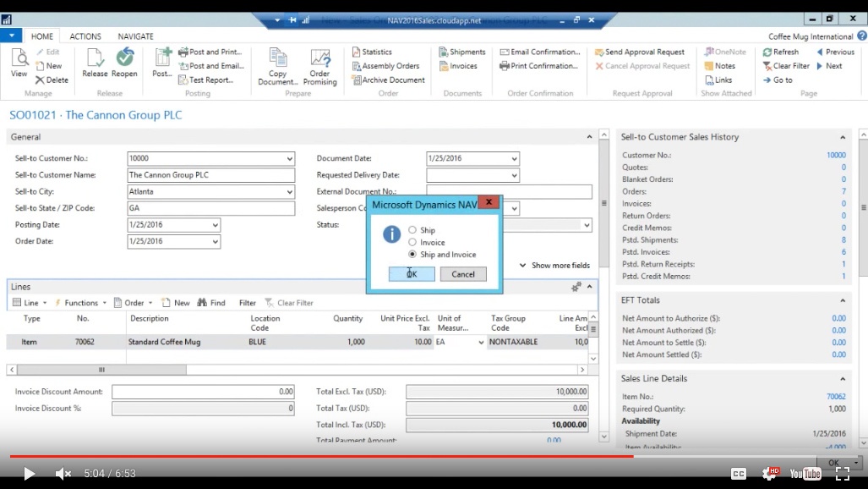Select the Ship and Invoice option
868x489 pixels.
coord(412,254)
